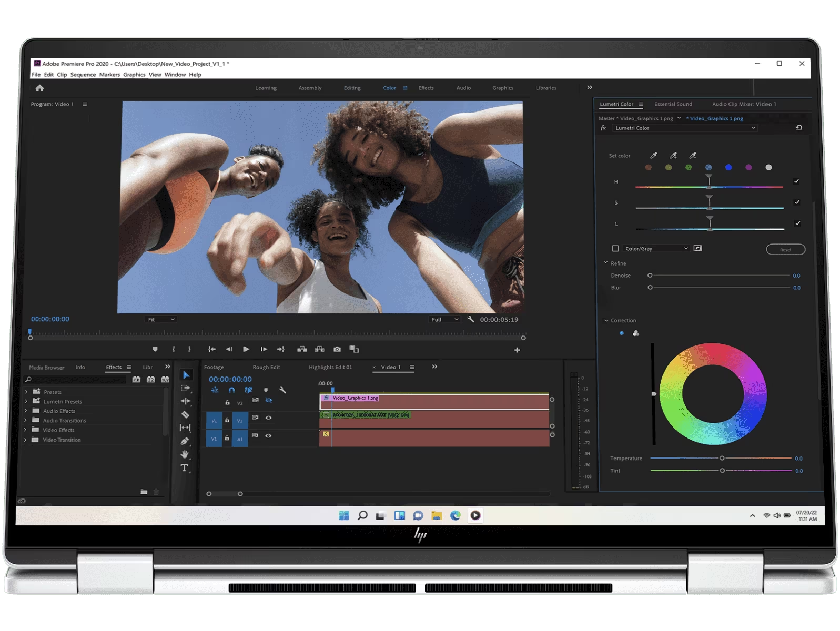Viewport: 840px width, 631px height.
Task: Toggle the H range checkbox
Action: pos(796,181)
